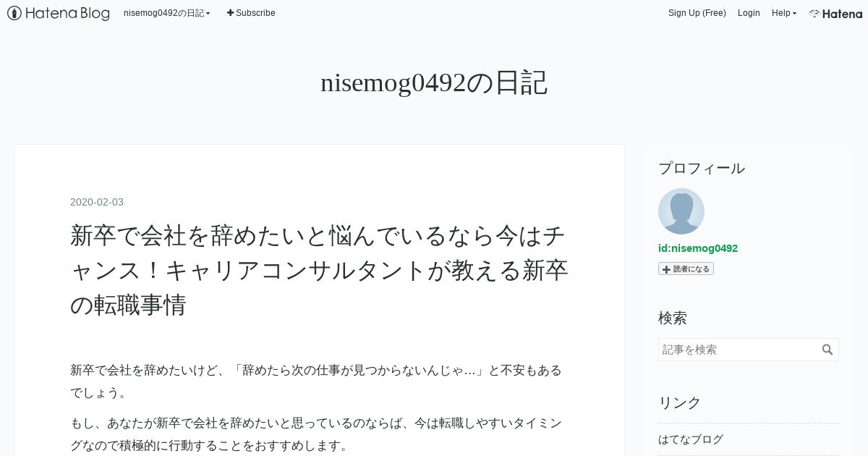Click the blog title nisemog0492の日記 header
868x456 pixels.
pyautogui.click(x=434, y=83)
